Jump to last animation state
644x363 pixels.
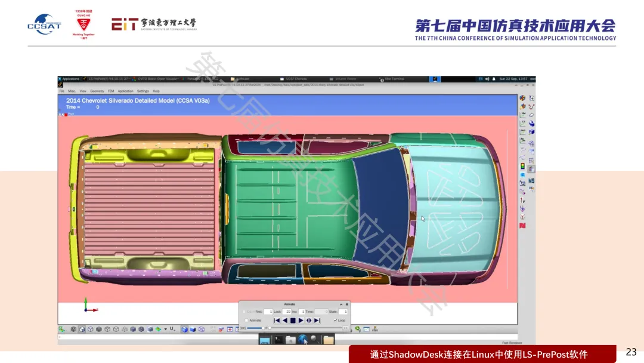317,320
